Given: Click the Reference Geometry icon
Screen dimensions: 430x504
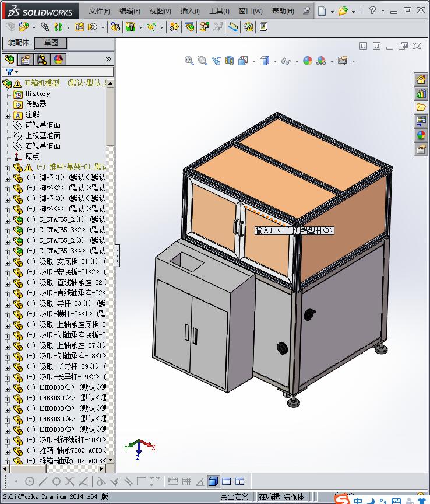Looking at the screenshot, I should (x=151, y=27).
